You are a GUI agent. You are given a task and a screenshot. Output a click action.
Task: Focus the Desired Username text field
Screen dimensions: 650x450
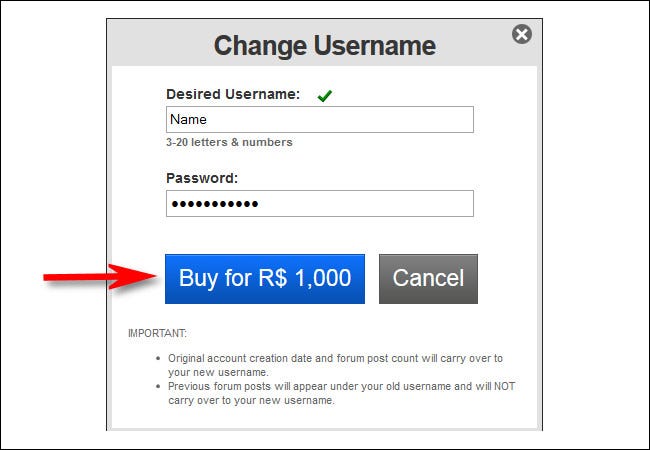point(319,120)
